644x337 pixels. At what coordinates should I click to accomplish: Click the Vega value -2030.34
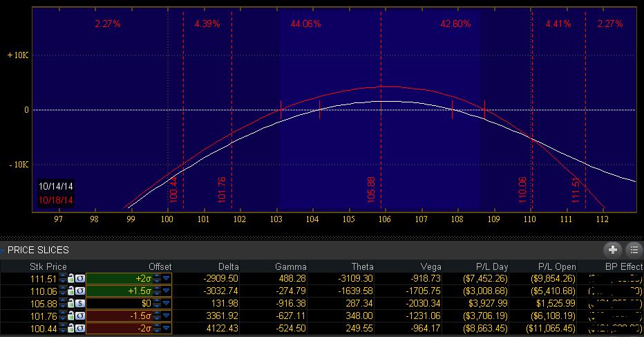[424, 303]
